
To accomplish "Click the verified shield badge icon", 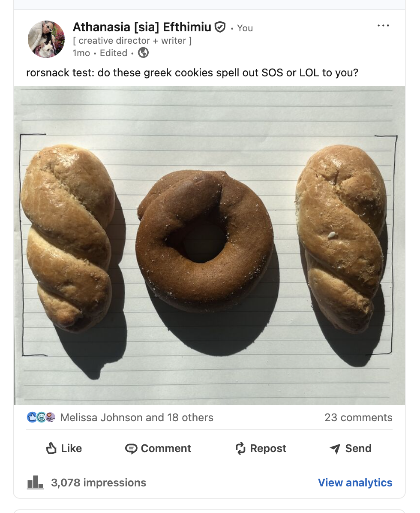I will pyautogui.click(x=220, y=27).
